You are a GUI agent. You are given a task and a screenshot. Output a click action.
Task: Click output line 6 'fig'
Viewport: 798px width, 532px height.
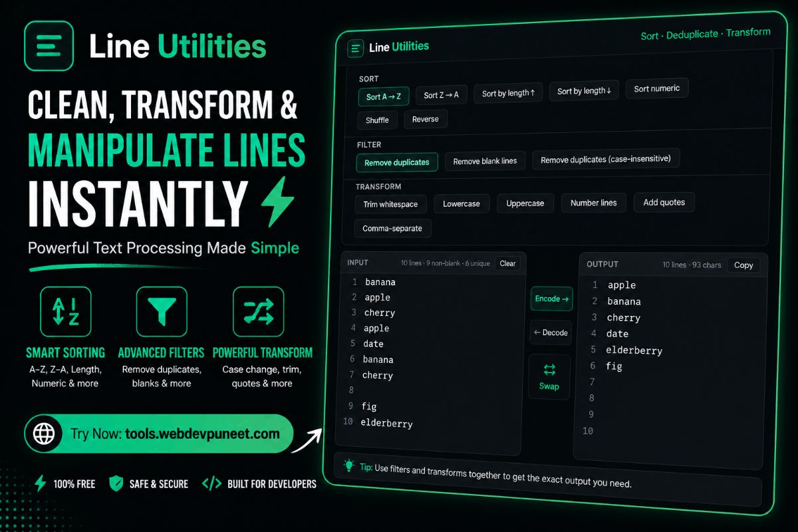(x=614, y=366)
